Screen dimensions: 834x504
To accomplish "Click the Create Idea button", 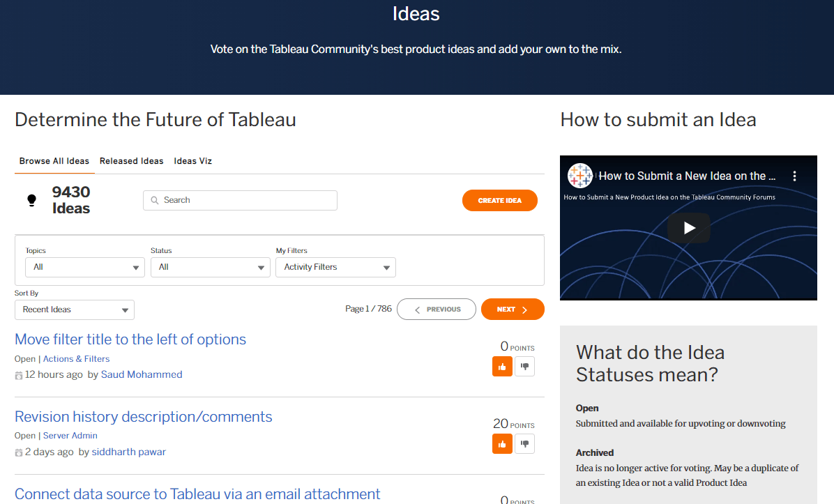I will point(499,200).
